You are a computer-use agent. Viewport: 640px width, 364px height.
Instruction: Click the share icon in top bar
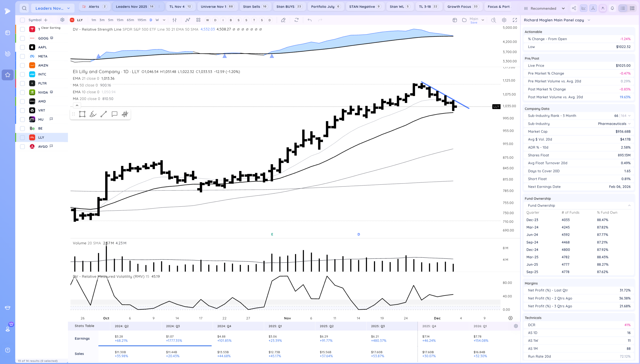574,8
